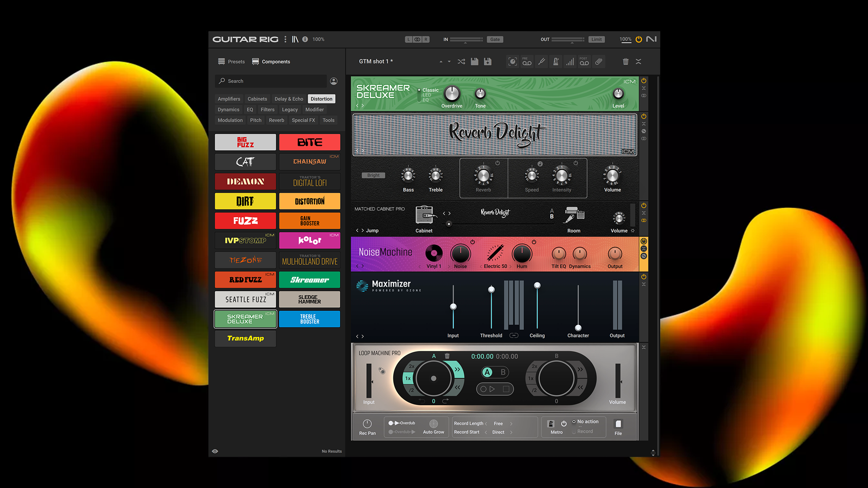
Task: Select loop layer B button
Action: coord(503,372)
